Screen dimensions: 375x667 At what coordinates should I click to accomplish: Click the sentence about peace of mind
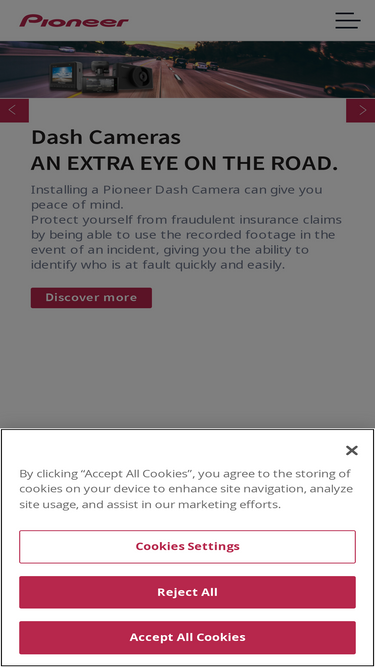(x=176, y=197)
